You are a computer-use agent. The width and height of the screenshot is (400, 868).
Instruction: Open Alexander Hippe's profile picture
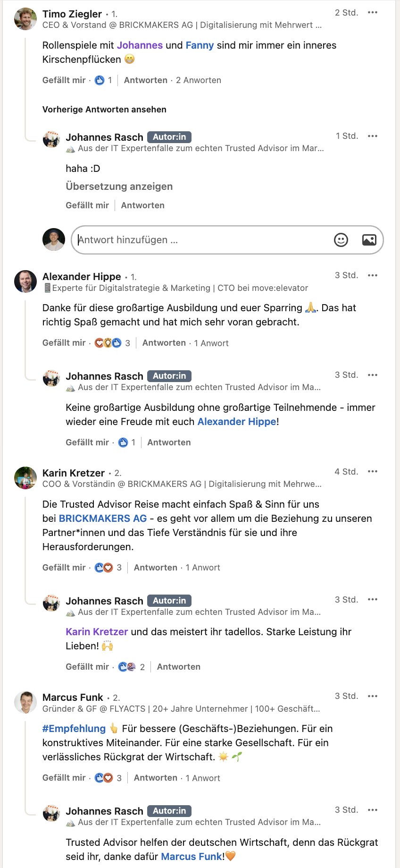[25, 281]
